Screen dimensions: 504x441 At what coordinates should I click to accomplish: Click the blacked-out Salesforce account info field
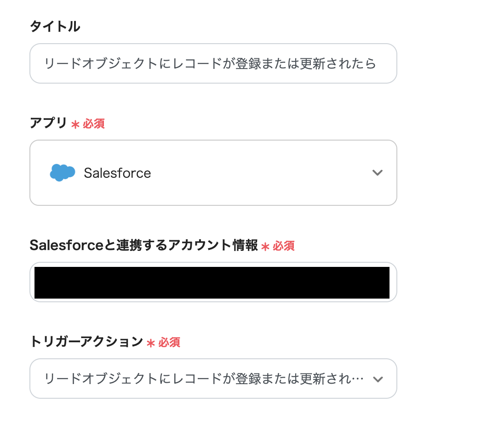[x=212, y=283]
